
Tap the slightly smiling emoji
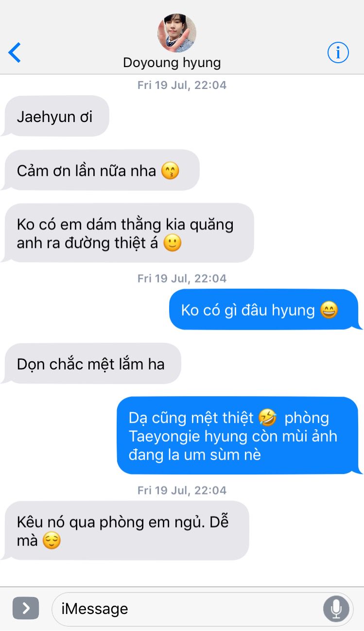172,243
